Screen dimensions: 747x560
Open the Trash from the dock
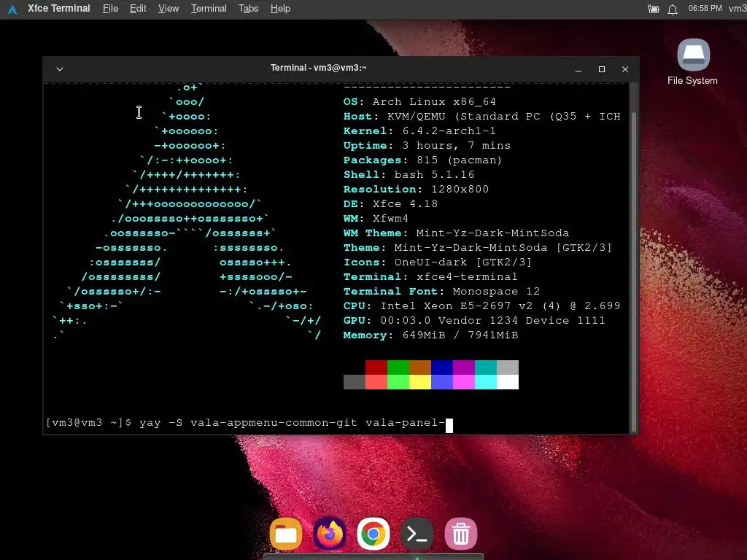[x=461, y=534]
